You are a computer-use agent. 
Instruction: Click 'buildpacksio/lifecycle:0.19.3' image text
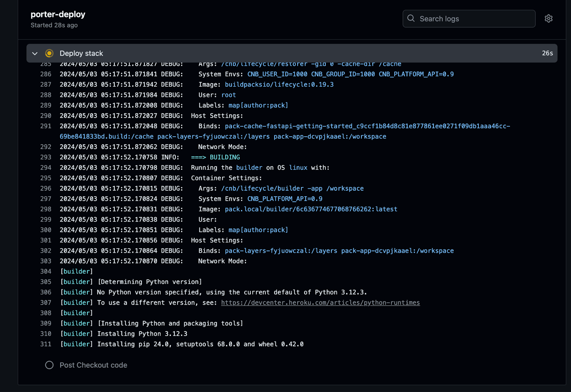279,85
